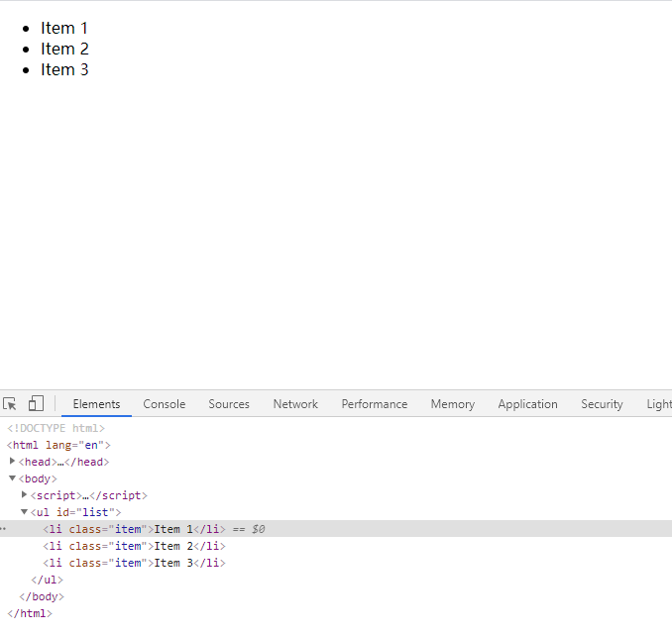The image size is (672, 636).
Task: Open the Performance tab
Action: click(x=374, y=404)
